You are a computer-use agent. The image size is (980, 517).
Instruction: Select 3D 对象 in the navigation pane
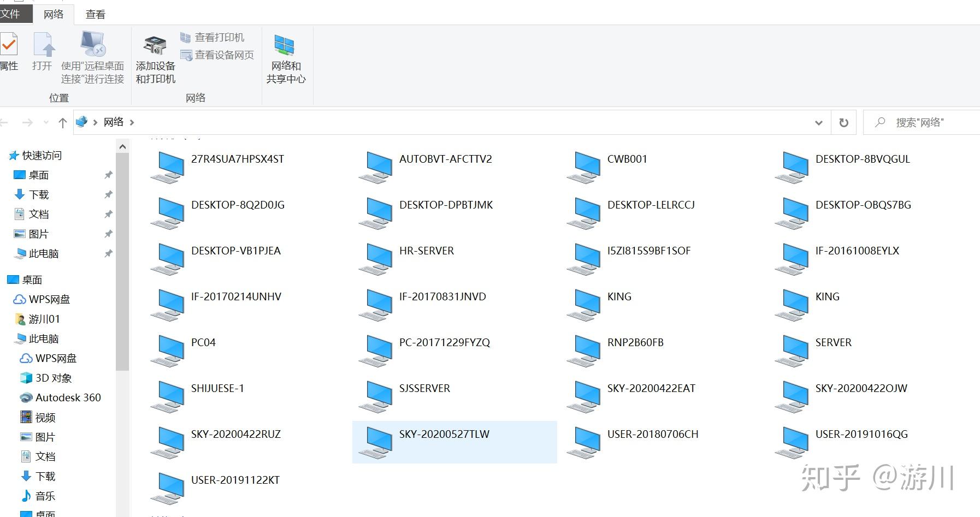point(46,378)
